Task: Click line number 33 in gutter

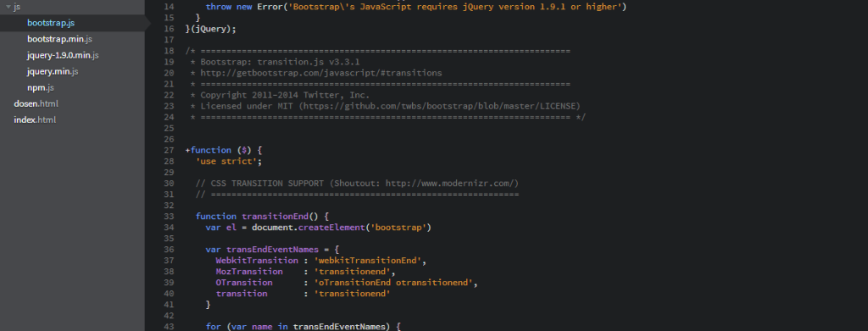Action: pyautogui.click(x=170, y=216)
